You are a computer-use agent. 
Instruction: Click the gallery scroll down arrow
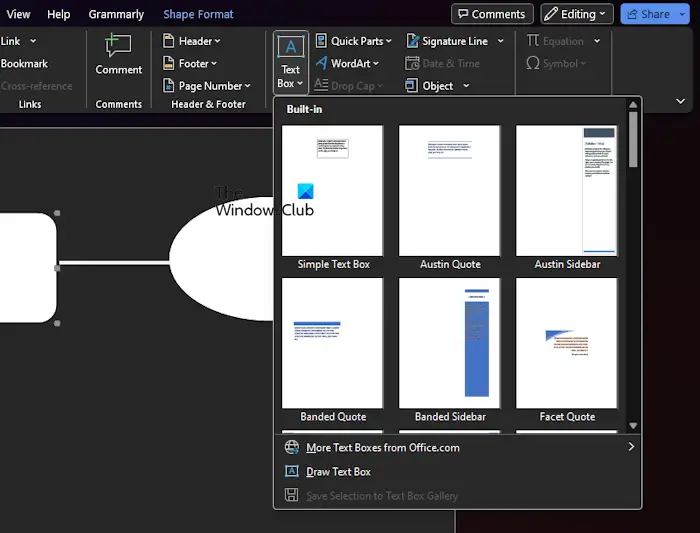[x=633, y=425]
